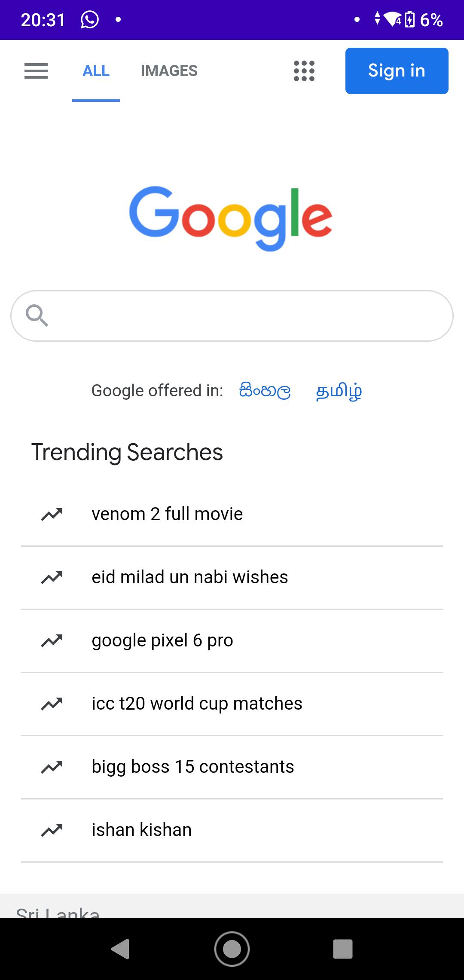The image size is (464, 980).
Task: Click the Sign in button
Action: [x=397, y=71]
